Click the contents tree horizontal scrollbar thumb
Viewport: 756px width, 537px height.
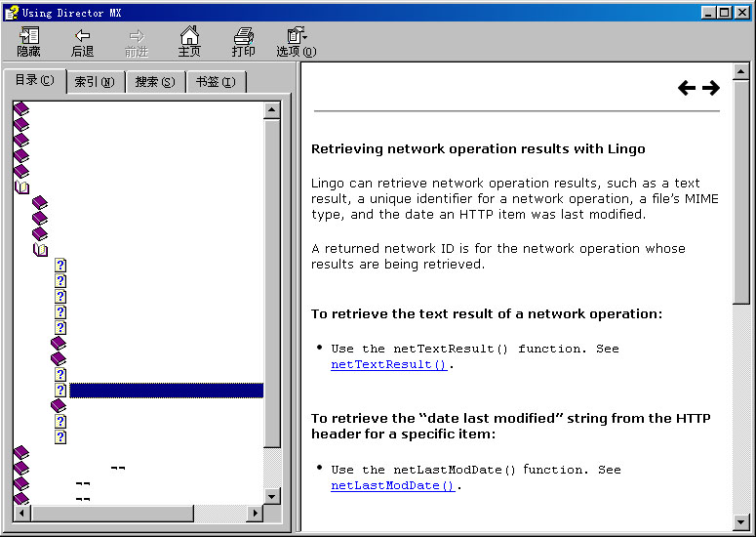click(112, 513)
